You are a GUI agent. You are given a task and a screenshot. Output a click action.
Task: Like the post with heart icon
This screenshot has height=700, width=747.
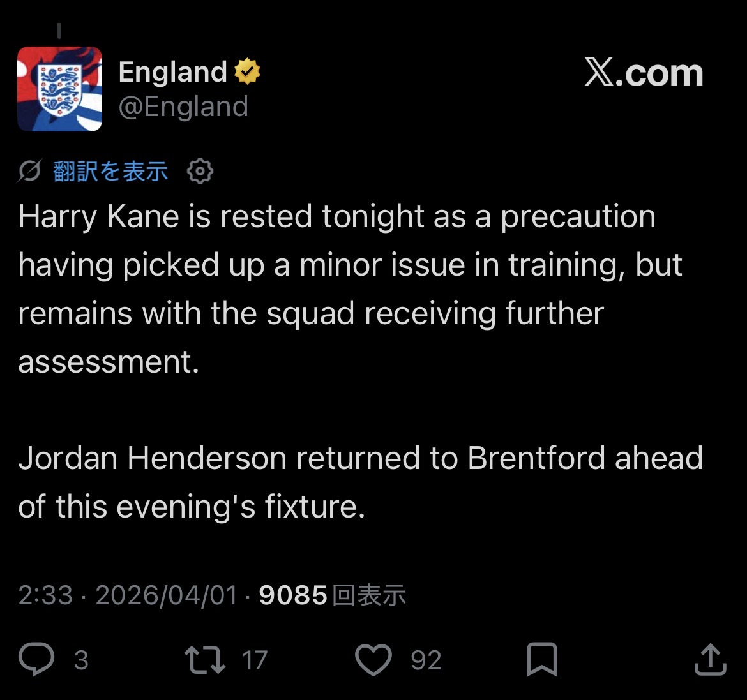373,660
